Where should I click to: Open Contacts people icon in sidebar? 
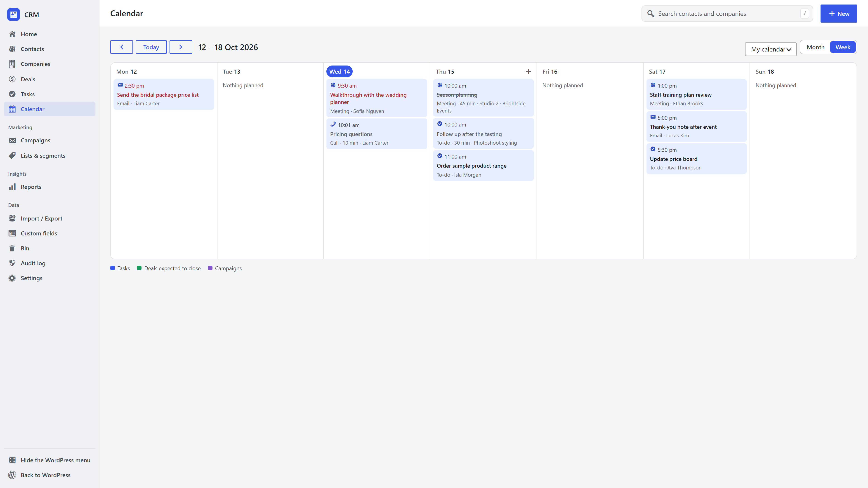[x=12, y=49]
